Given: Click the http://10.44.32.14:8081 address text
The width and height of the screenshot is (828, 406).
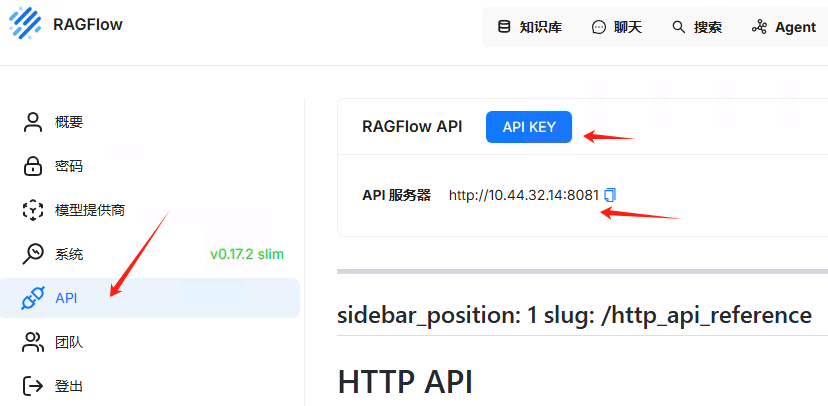Looking at the screenshot, I should click(x=524, y=195).
